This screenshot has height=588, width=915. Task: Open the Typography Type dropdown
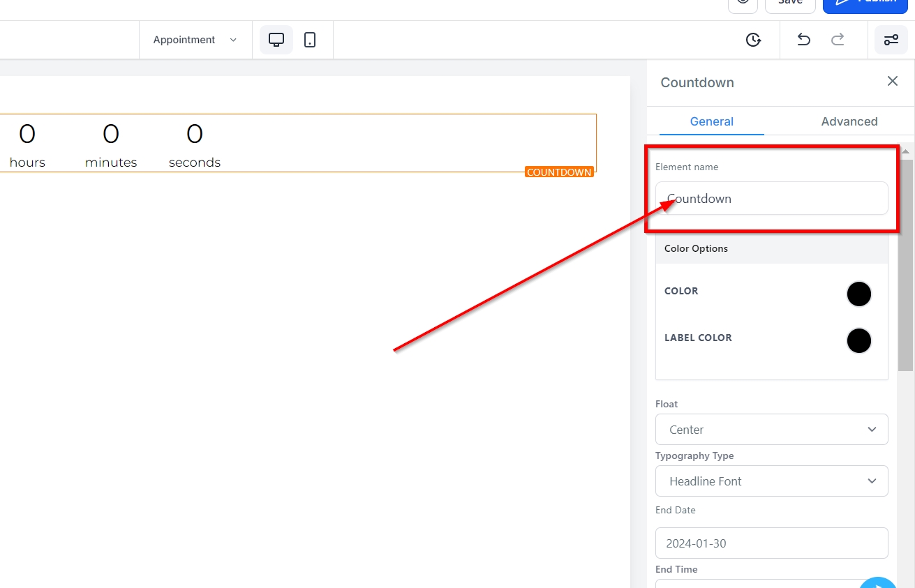click(x=771, y=481)
